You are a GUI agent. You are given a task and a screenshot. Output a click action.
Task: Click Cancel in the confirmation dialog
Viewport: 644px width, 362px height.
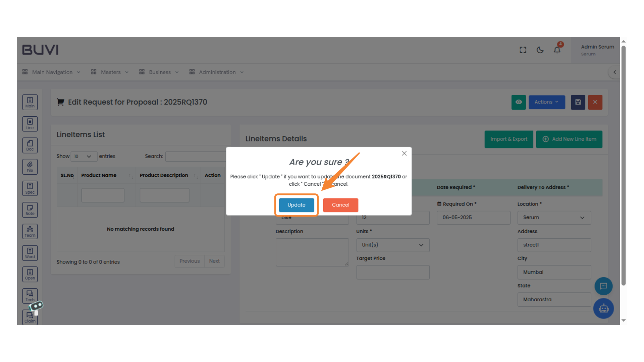(x=340, y=205)
